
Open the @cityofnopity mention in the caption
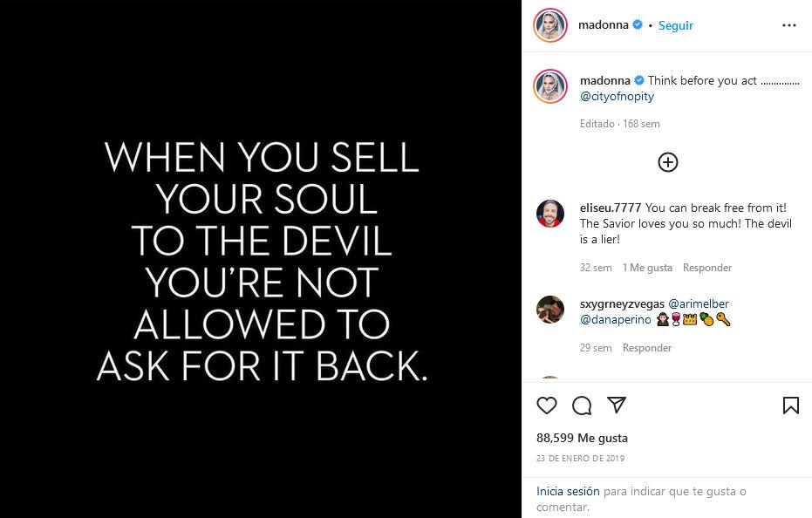617,97
